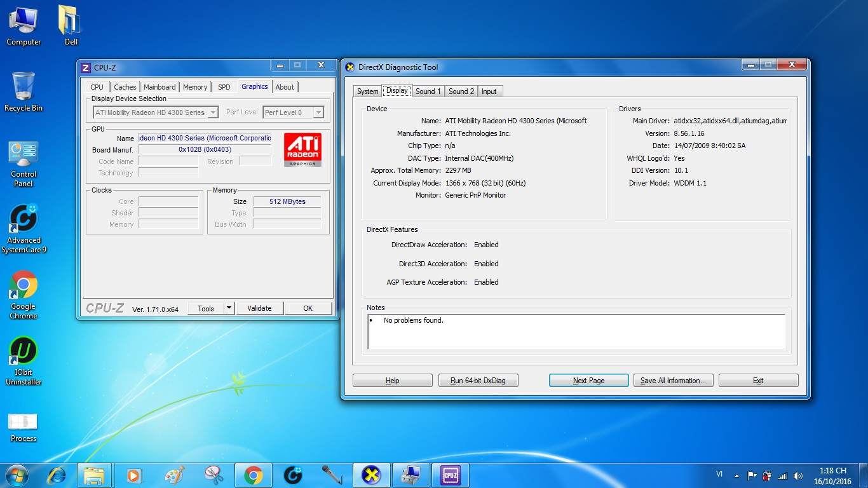
Task: Open network signal tray icon
Action: click(783, 475)
